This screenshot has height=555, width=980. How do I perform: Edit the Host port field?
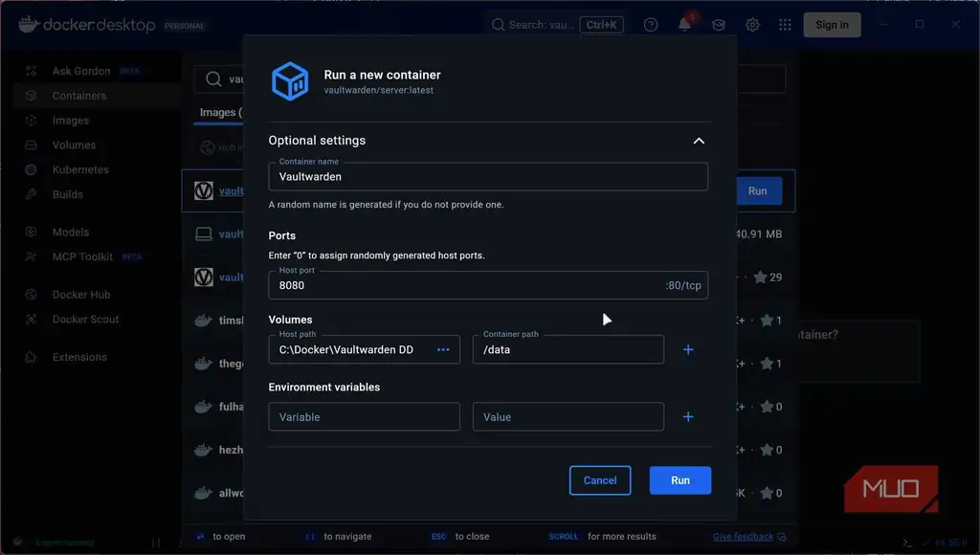click(488, 285)
